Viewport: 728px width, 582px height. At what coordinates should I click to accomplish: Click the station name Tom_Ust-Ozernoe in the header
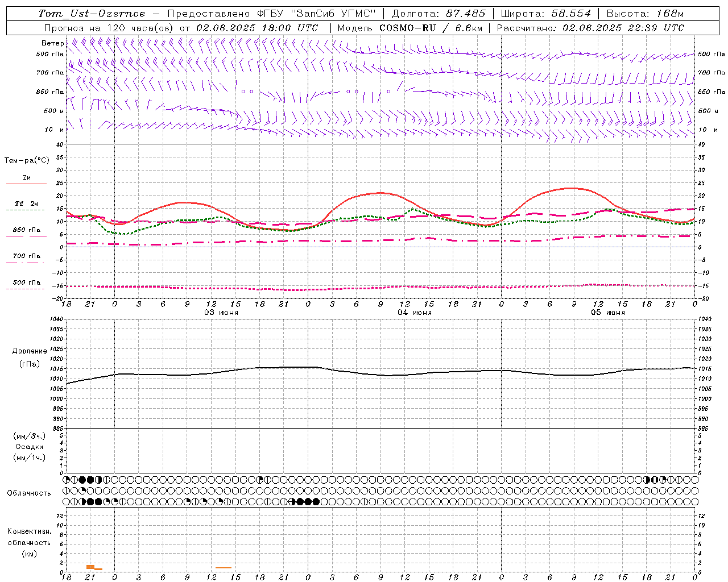pyautogui.click(x=92, y=14)
